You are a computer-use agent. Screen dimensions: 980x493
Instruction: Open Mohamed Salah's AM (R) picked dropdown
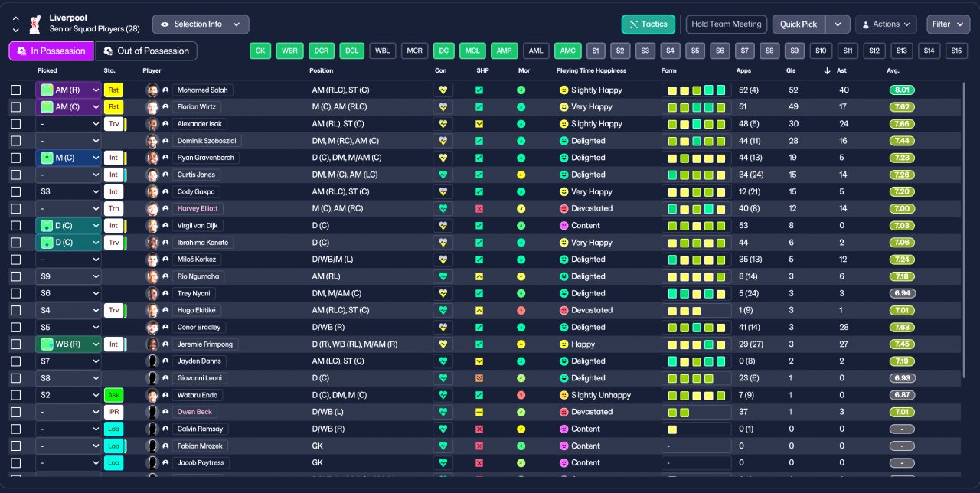(69, 90)
